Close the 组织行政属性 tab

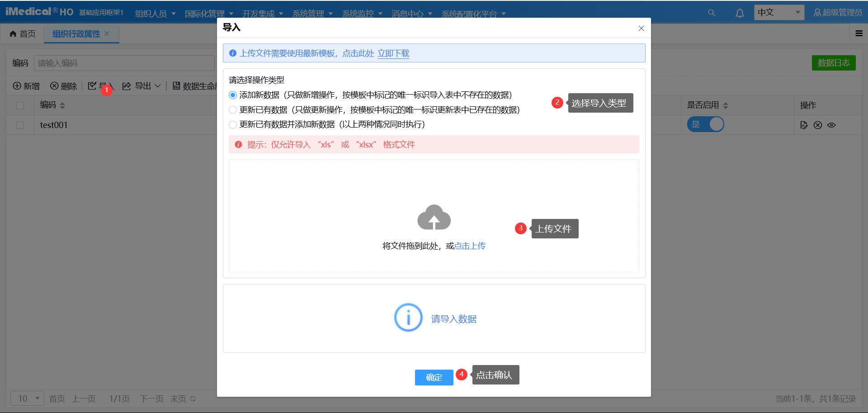coord(107,33)
